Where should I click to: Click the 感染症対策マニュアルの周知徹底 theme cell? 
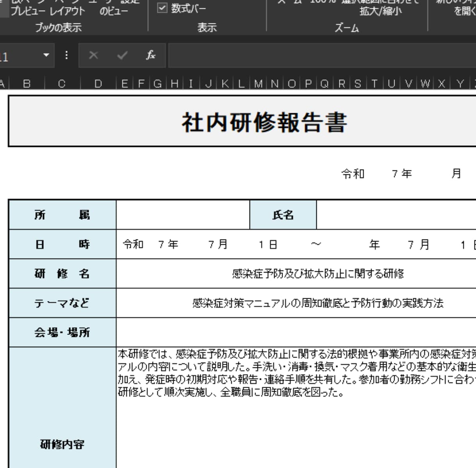coord(318,303)
